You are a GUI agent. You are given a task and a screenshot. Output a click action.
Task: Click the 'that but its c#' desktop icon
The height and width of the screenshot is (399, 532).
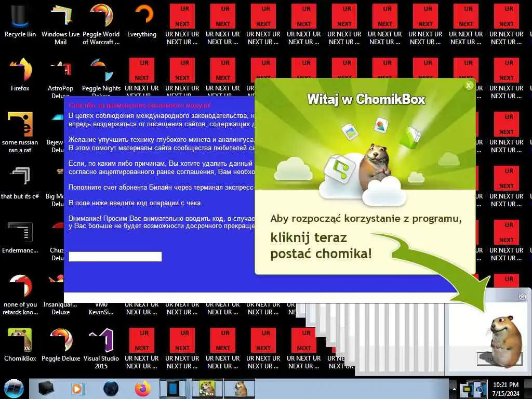click(x=20, y=182)
